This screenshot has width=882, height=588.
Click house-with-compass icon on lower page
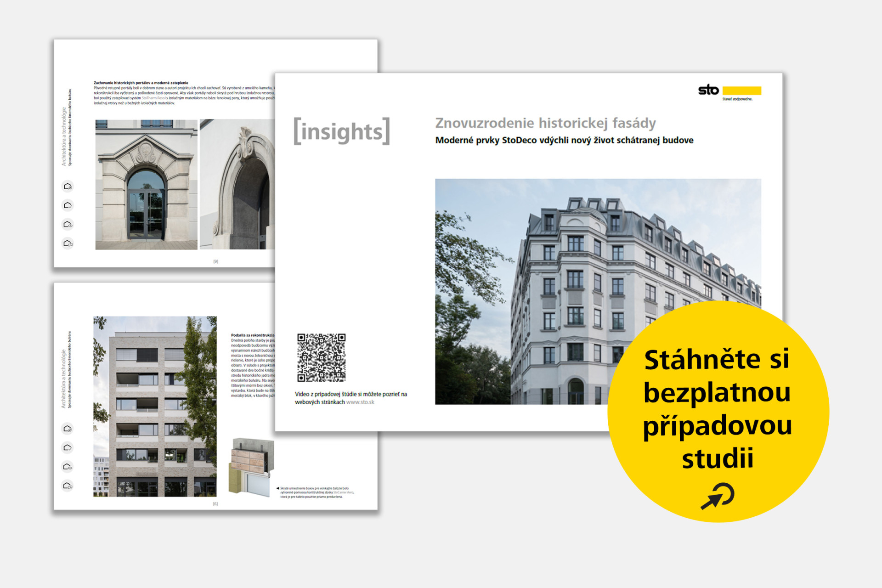point(68,429)
